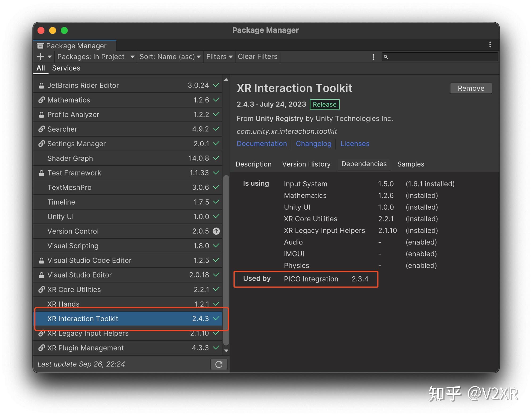Click the search magnifier icon

(x=386, y=57)
